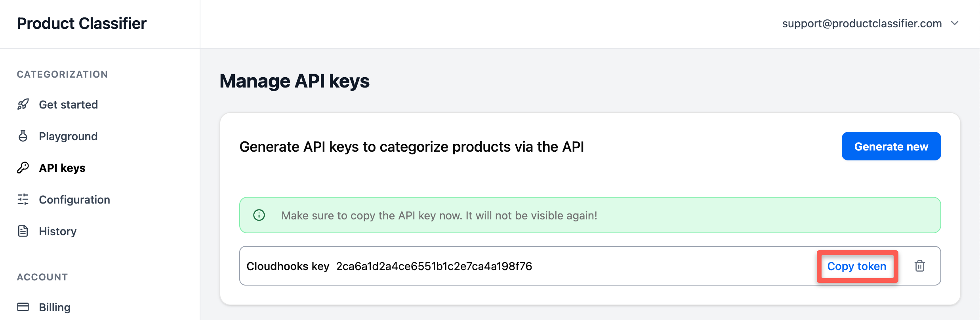Screen dimensions: 980x320
Task: Click the document icon beside History
Action: tap(23, 231)
